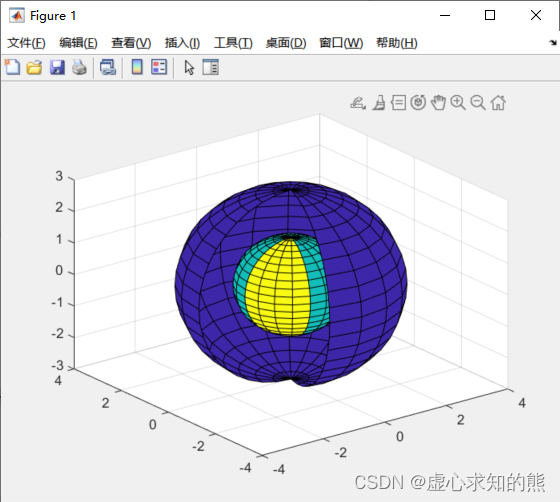The height and width of the screenshot is (502, 560).
Task: Insert a legend via the toolbar icon
Action: tap(159, 67)
